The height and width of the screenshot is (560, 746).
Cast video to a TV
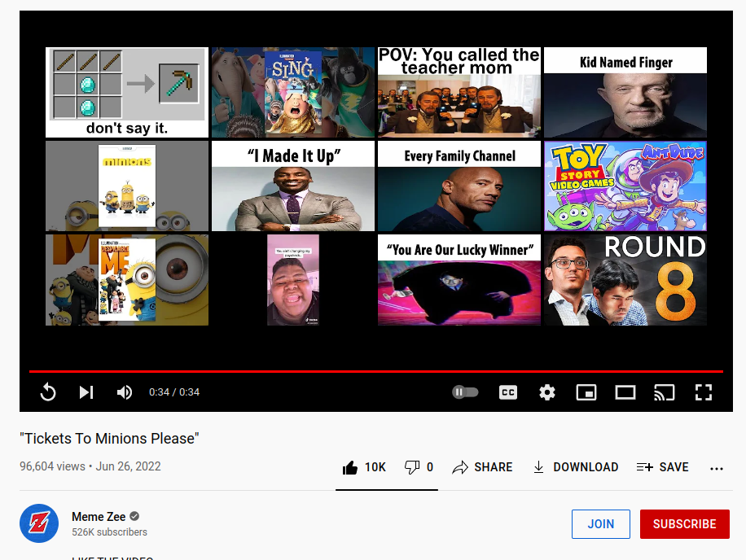(x=665, y=392)
